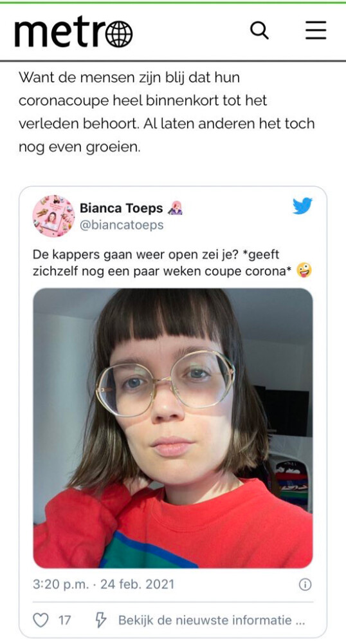Click the 3:20 p.m. 24 feb. 2021 timestamp
Viewport: 346px width, 644px height.
[104, 584]
